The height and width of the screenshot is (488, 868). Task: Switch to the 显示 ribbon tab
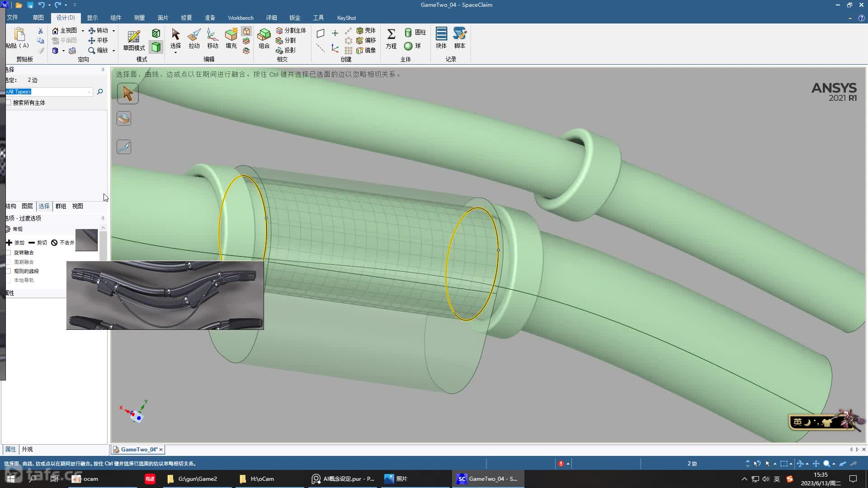tap(92, 18)
